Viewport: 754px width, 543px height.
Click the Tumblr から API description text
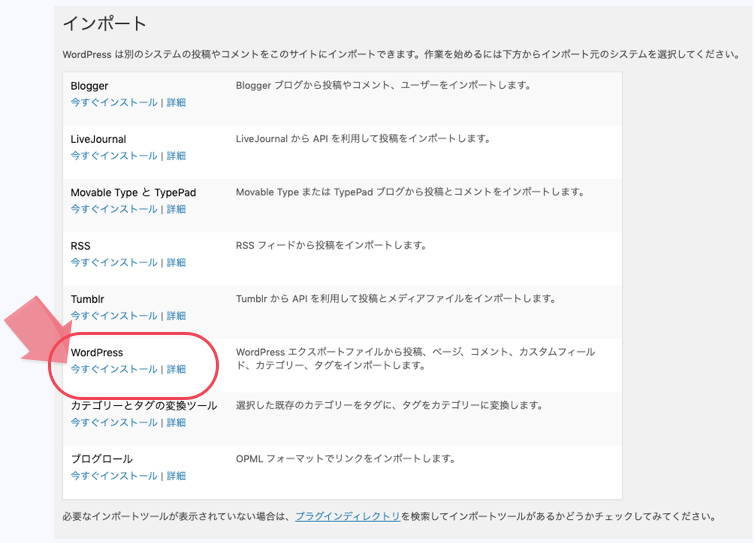pyautogui.click(x=396, y=299)
